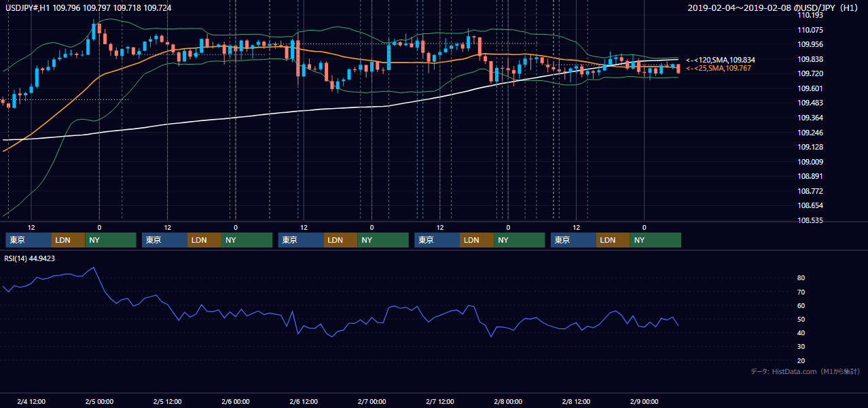Viewport: 868px width, 408px height.
Task: Click price axis label 109.720
Action: coord(810,73)
